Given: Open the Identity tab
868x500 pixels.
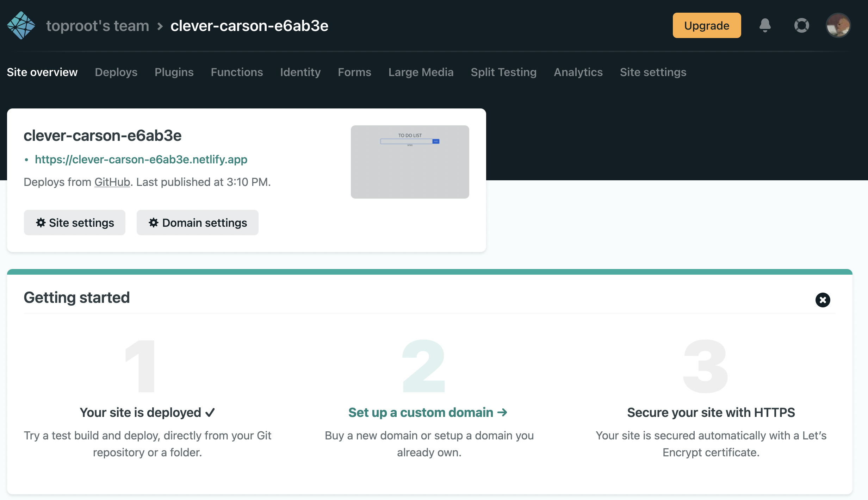Looking at the screenshot, I should coord(300,72).
